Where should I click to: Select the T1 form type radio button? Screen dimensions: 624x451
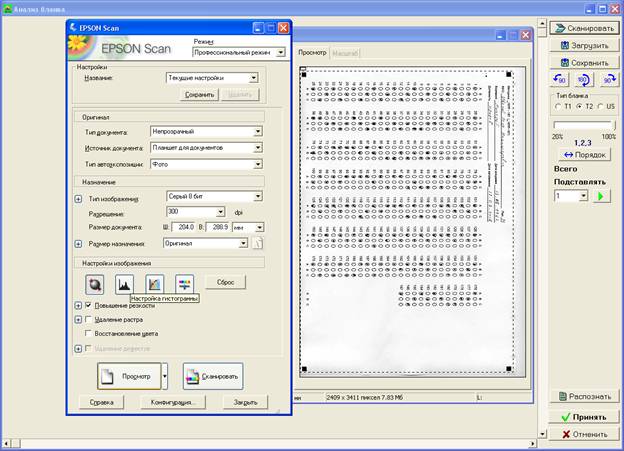click(558, 106)
